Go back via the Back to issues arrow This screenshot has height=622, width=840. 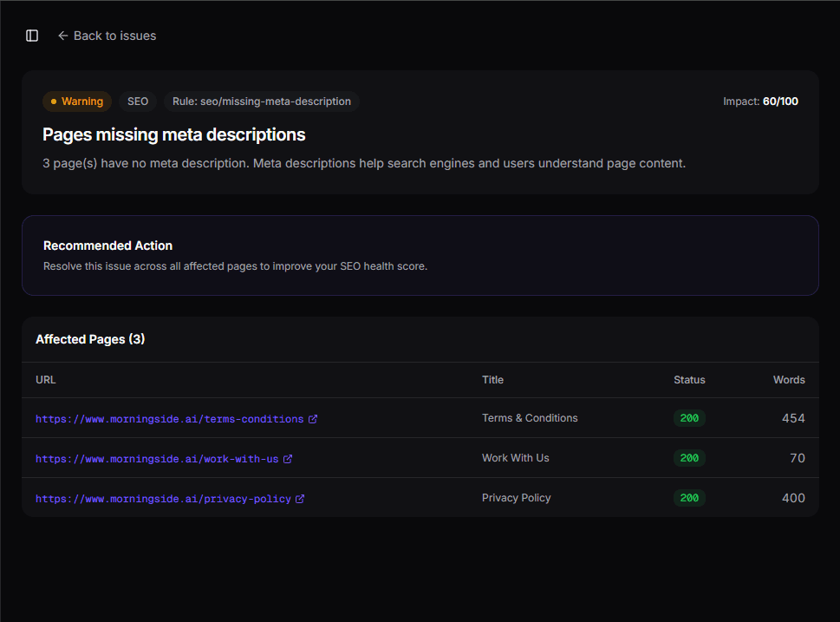62,36
